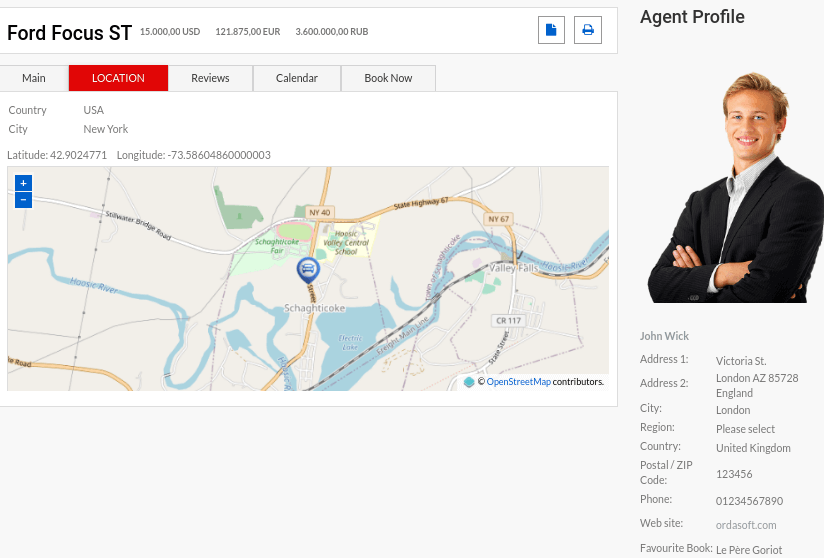Zoom in the map with plus button
The height and width of the screenshot is (558, 824).
tap(23, 183)
